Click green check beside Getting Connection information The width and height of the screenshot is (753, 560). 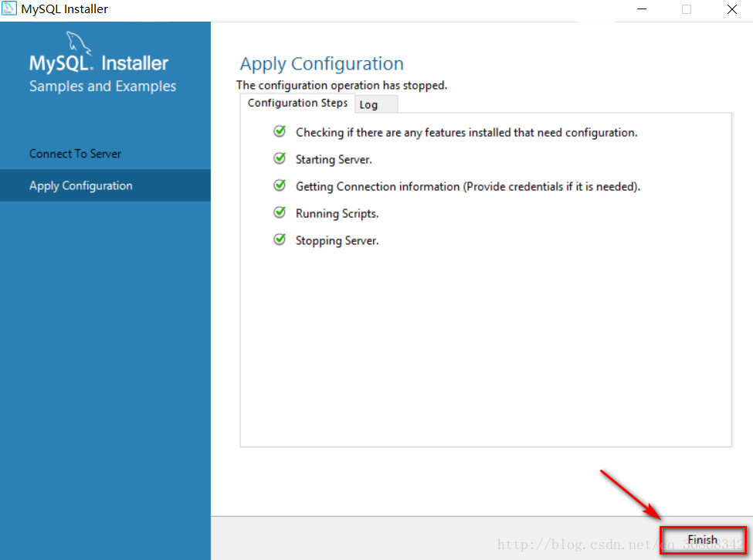point(280,185)
